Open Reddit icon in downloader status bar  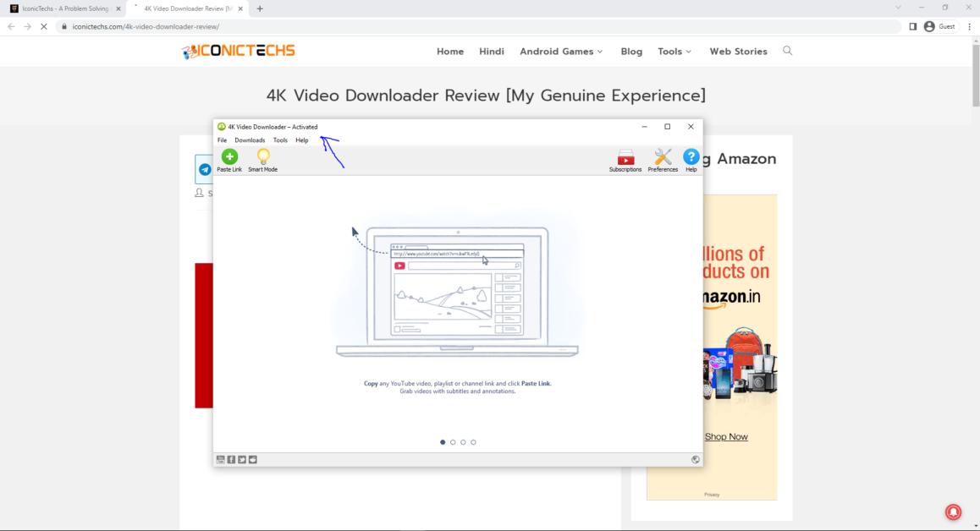tap(252, 459)
